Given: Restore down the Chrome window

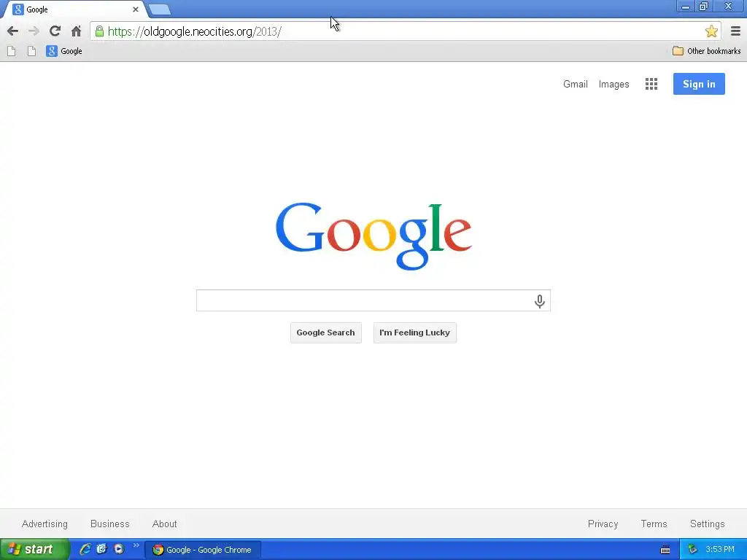Looking at the screenshot, I should [x=704, y=7].
